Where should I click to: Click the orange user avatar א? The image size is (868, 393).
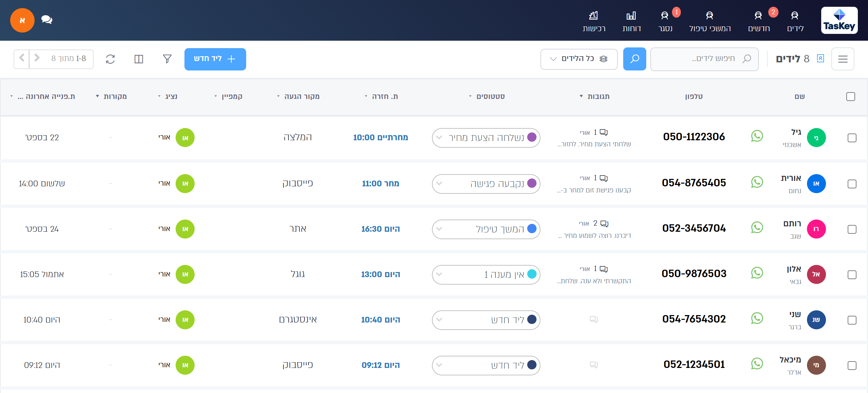[x=22, y=20]
